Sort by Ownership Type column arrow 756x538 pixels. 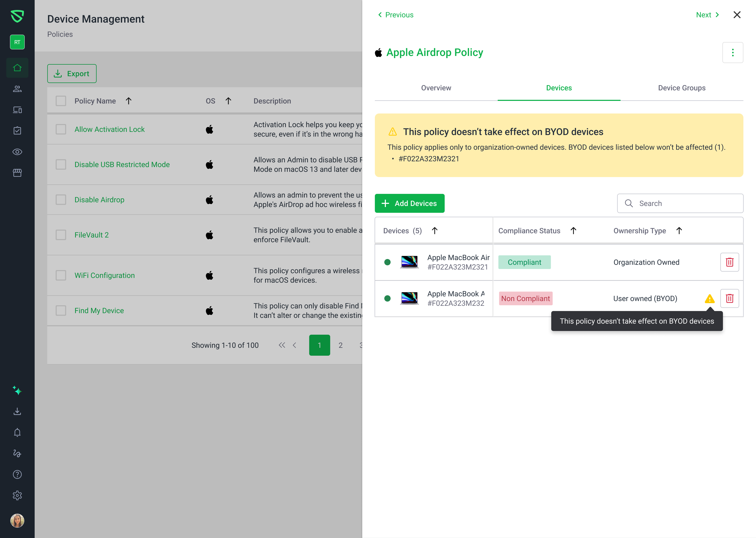point(679,231)
